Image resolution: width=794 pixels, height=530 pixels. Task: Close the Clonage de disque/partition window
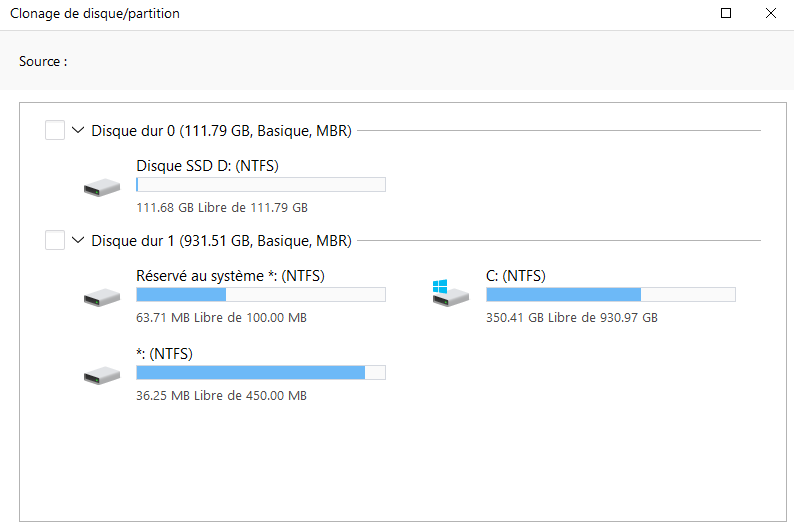pos(771,14)
